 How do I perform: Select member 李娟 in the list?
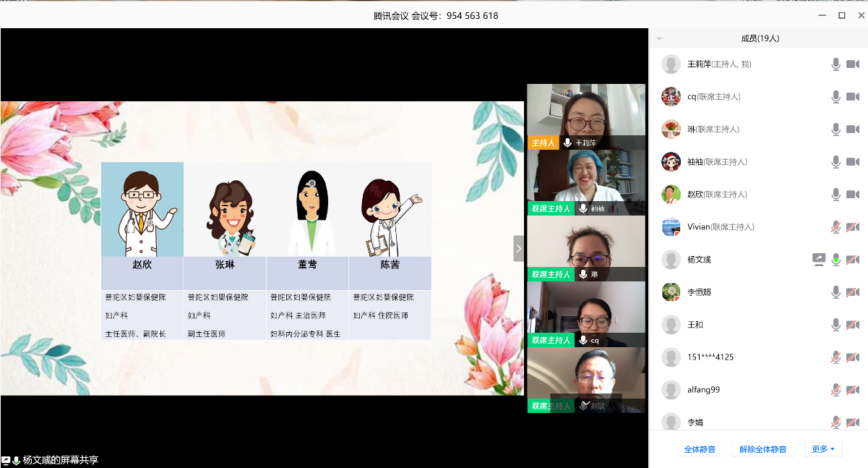tap(695, 422)
